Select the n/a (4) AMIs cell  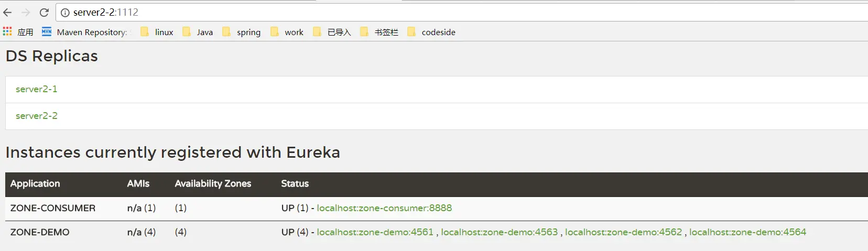pyautogui.click(x=142, y=232)
